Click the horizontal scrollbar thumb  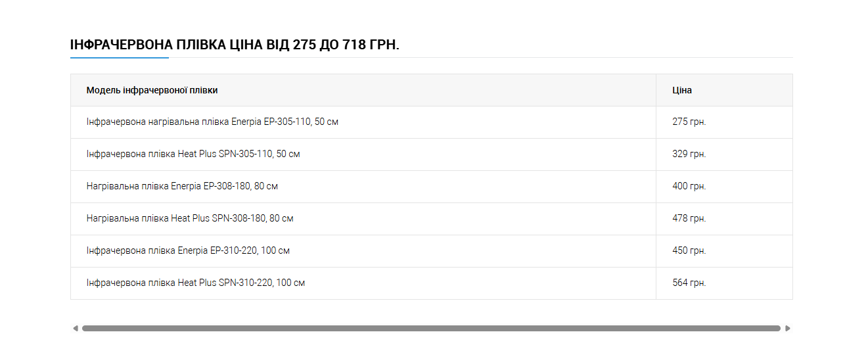431,328
